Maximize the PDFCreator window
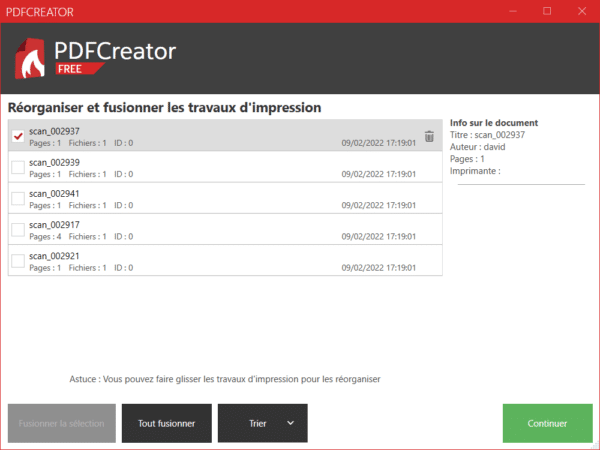This screenshot has height=450, width=600. coord(547,11)
